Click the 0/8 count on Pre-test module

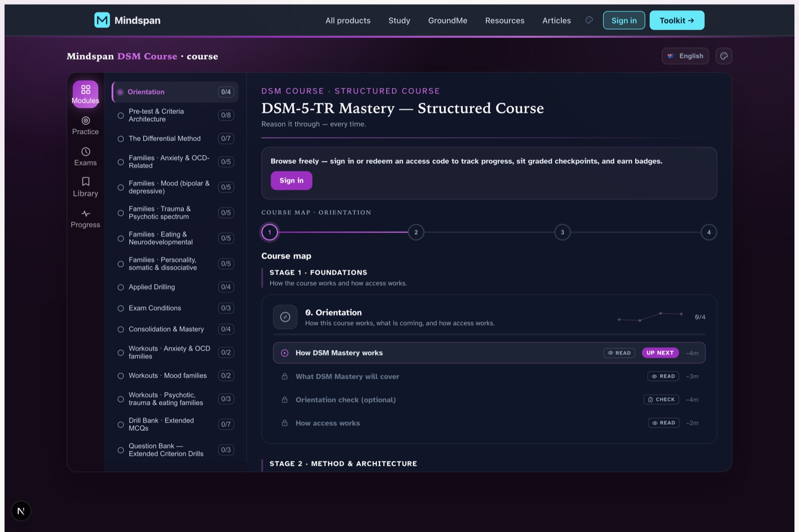226,115
